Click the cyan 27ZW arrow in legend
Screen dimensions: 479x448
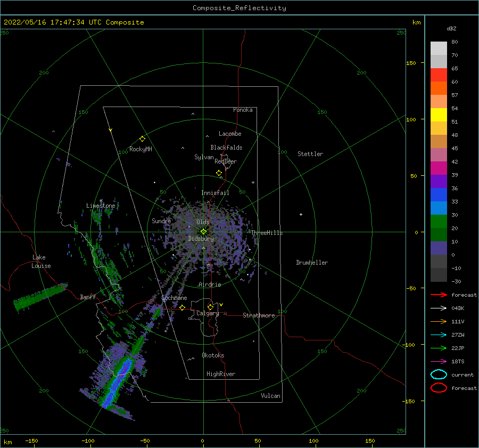(x=439, y=335)
